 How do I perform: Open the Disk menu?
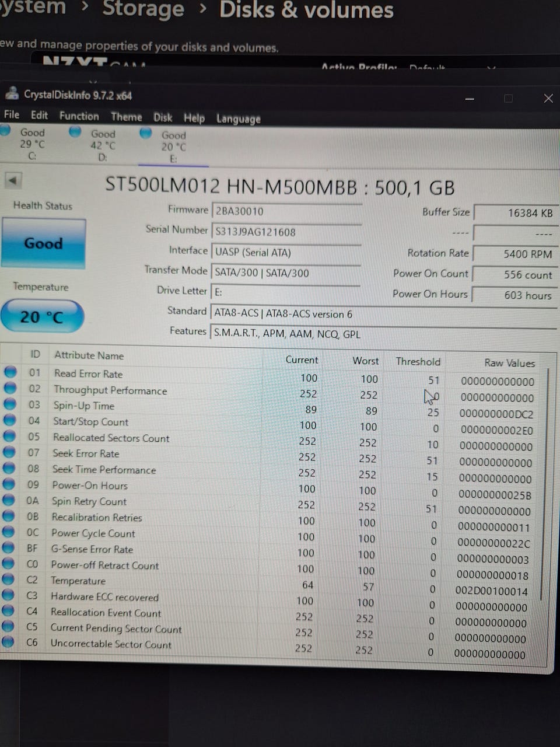click(x=163, y=117)
